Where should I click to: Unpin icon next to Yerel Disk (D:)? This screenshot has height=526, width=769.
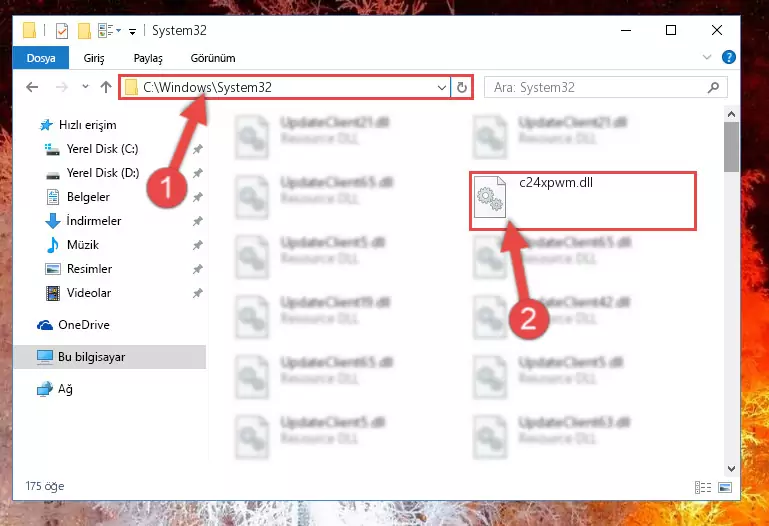point(198,173)
